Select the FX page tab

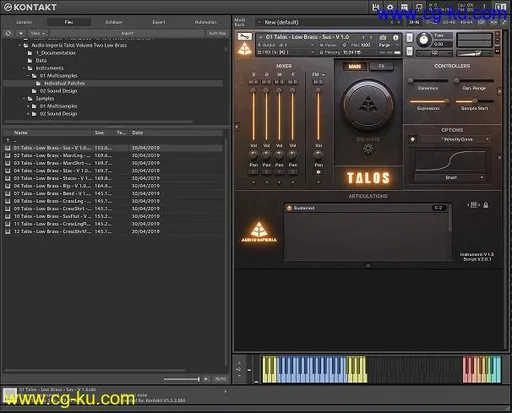pos(382,66)
